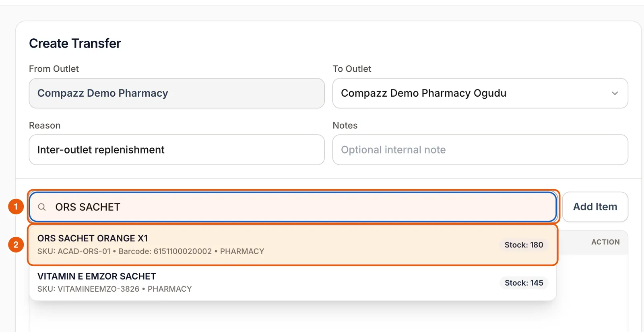Click the Optional internal note field
644x332 pixels.
pos(480,149)
